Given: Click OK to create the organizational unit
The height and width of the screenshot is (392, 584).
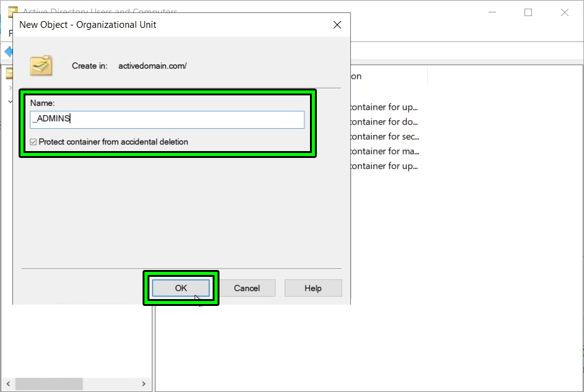Looking at the screenshot, I should pos(180,288).
